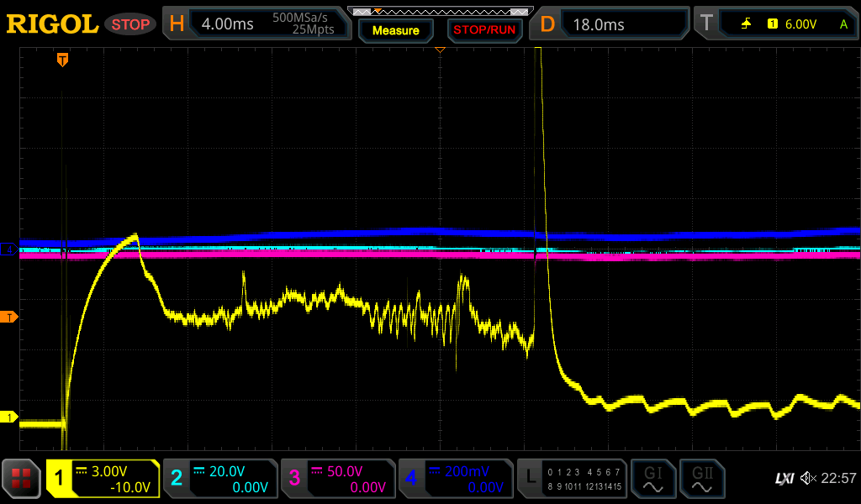Click the red STOP status indicator
861x504 pixels.
click(x=130, y=24)
